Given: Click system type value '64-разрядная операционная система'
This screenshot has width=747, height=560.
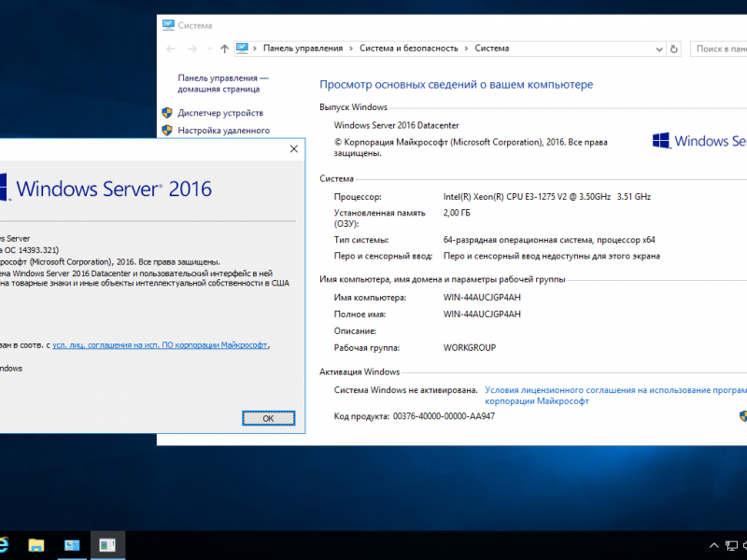Looking at the screenshot, I should tap(549, 240).
